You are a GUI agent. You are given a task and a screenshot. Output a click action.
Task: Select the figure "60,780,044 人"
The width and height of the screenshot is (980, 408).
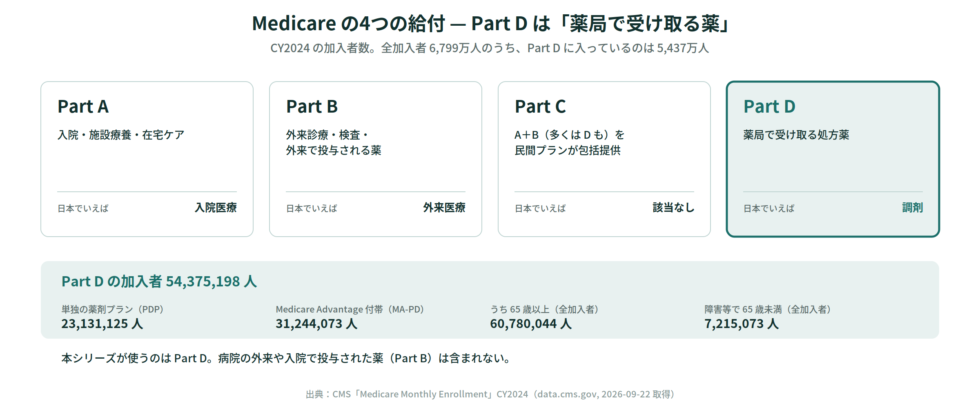pos(531,324)
